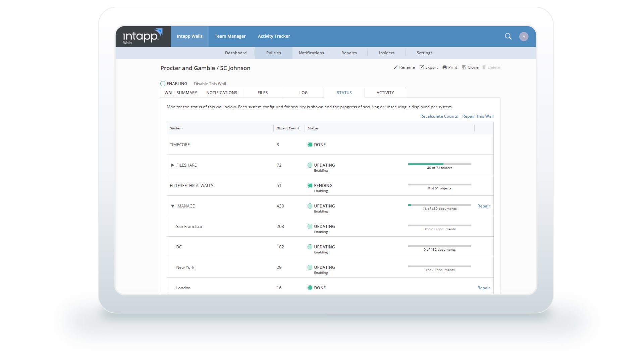This screenshot has height=362, width=644.
Task: Click the Recalculate Counts link
Action: (439, 116)
